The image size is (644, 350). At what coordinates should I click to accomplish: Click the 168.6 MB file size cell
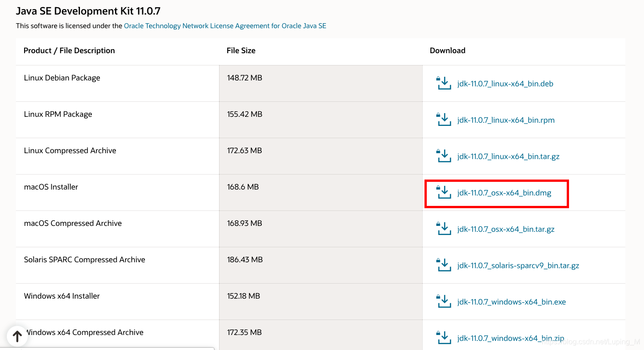(321, 192)
